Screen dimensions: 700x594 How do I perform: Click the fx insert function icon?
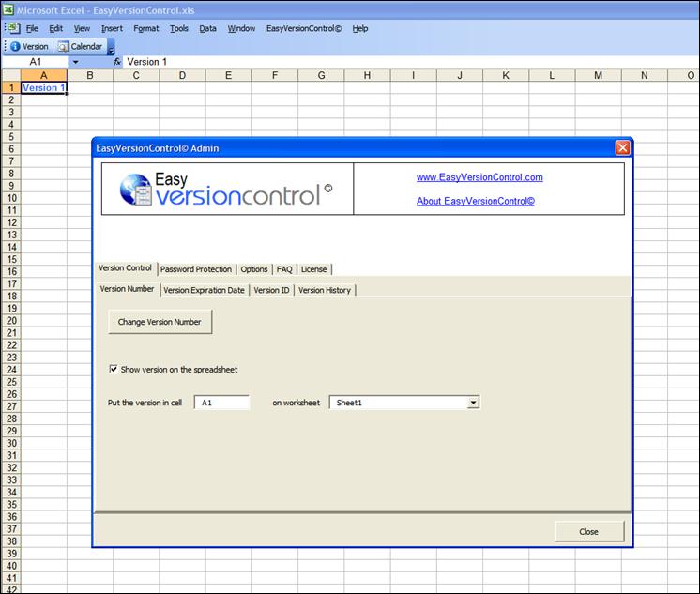[117, 62]
